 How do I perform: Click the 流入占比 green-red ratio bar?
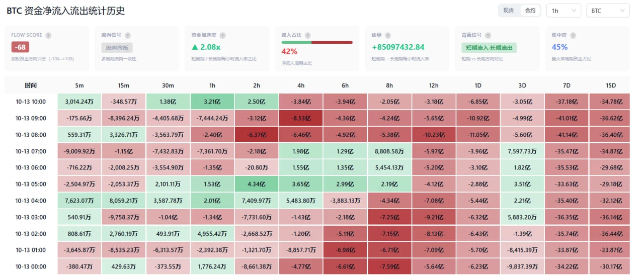317,42
